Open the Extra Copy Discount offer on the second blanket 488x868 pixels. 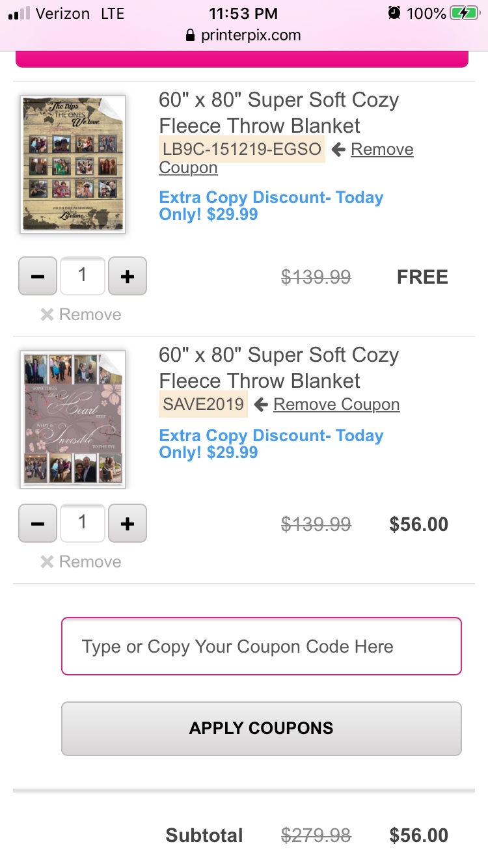[270, 443]
